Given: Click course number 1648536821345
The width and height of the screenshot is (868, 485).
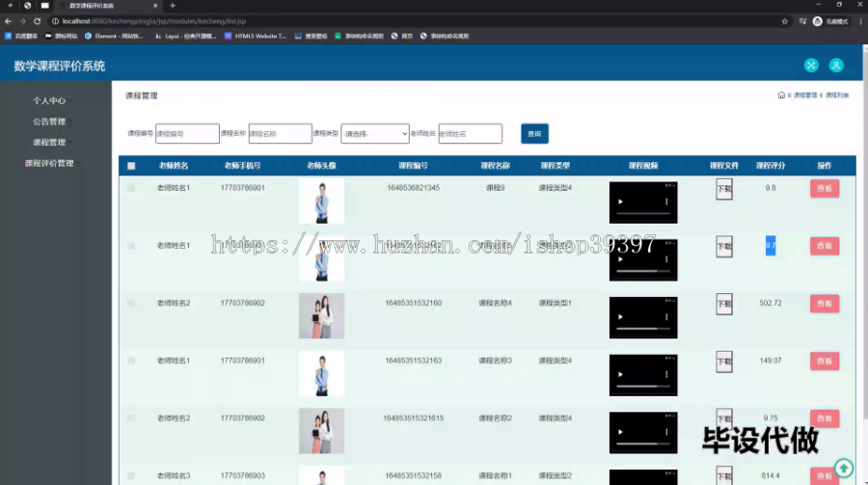Looking at the screenshot, I should click(x=413, y=188).
